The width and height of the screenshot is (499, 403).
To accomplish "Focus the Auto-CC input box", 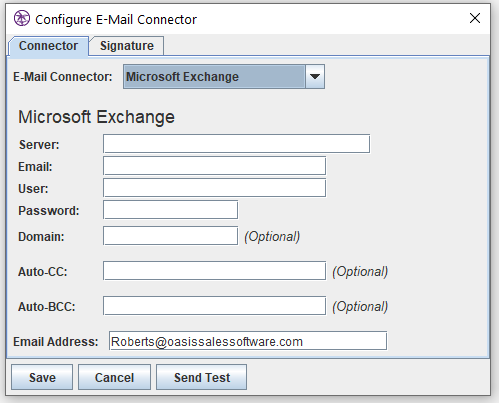I will (x=214, y=271).
